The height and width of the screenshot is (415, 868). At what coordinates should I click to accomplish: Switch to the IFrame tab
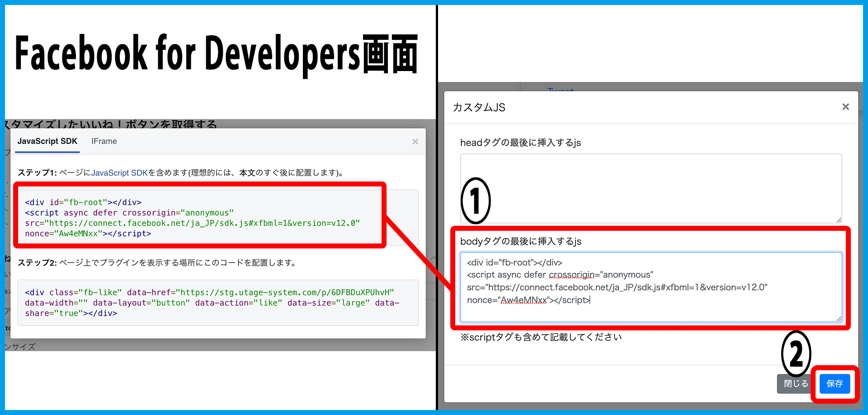[x=104, y=141]
